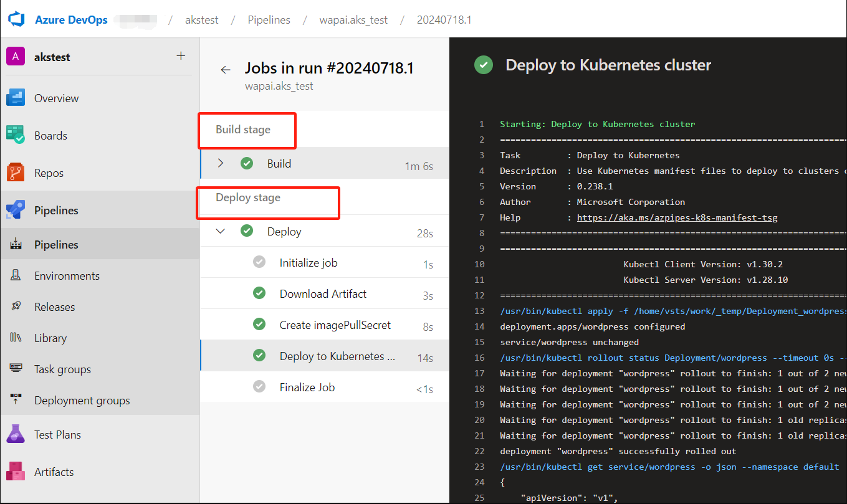This screenshot has height=504, width=847.
Task: Click the plus icon beside akstest
Action: (x=181, y=56)
